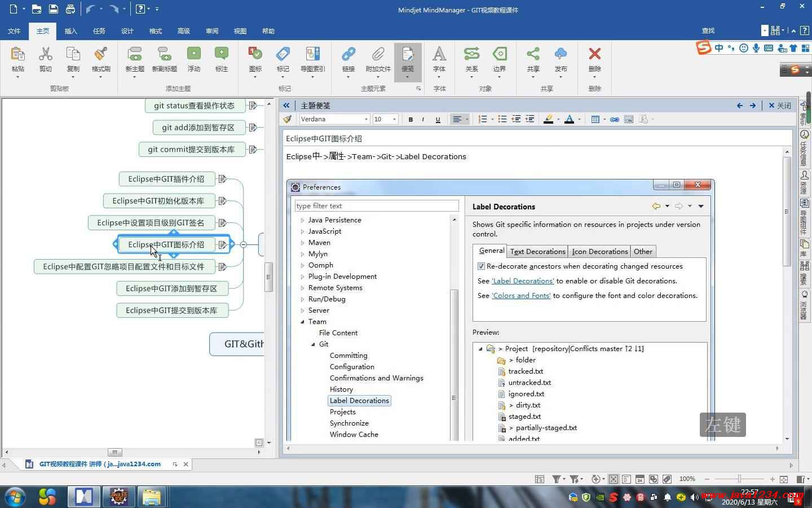The height and width of the screenshot is (508, 812).
Task: Select topic Eclipse中GIT插件介绍
Action: click(166, 179)
